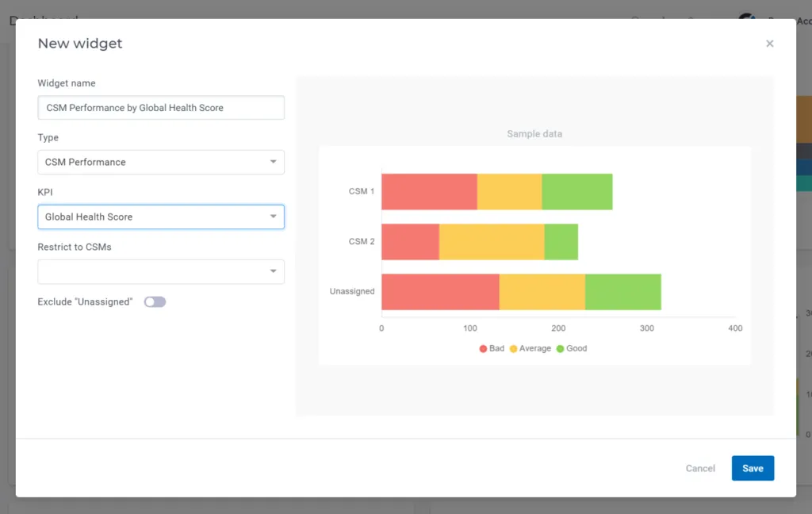Toggle Exclude "Unassigned" switch

click(x=155, y=302)
